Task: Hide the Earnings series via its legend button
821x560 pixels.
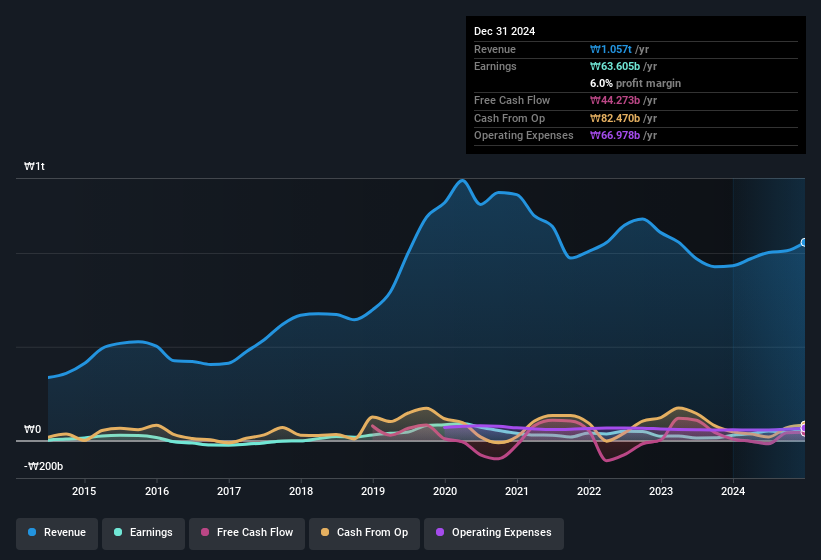Action: (x=145, y=532)
